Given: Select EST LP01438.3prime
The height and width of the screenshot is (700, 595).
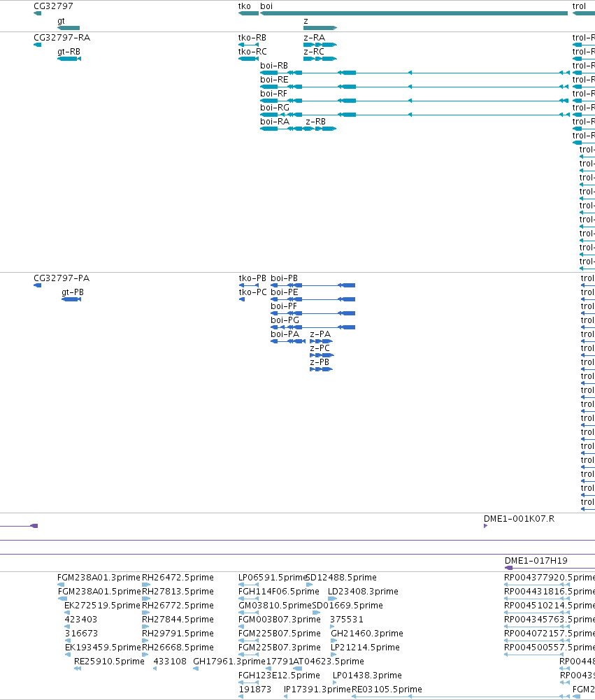Looking at the screenshot, I should coord(335,683).
